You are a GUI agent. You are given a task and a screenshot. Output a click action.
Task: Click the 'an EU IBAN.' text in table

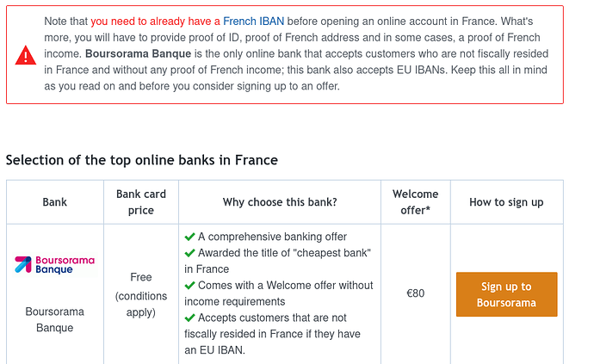215,350
